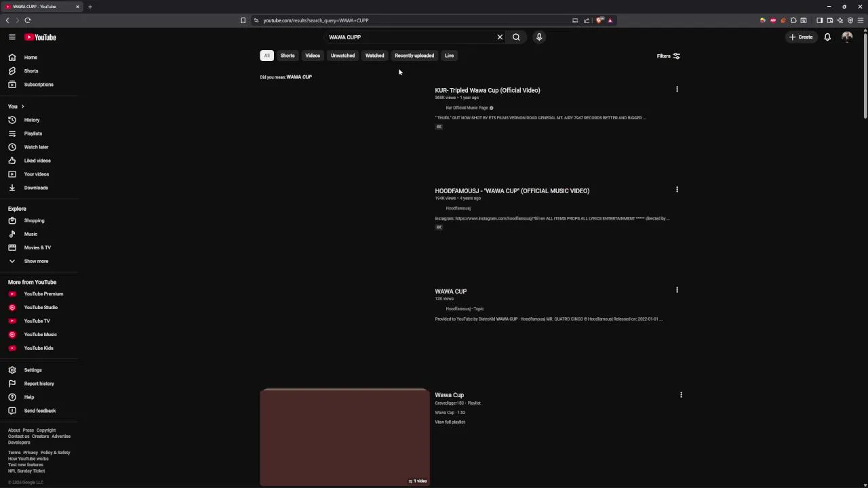868x488 pixels.
Task: Go to Hoodfamousj - Topic channel
Action: [x=465, y=309]
